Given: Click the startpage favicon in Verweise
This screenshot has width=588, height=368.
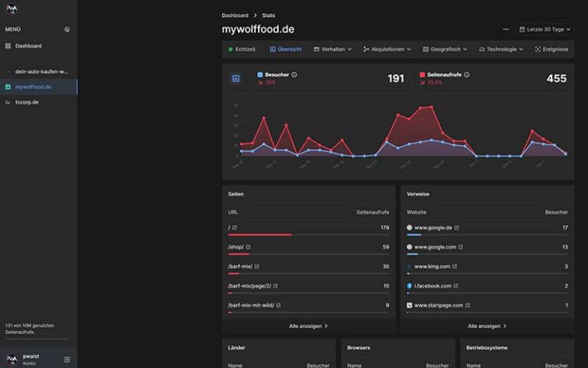Looking at the screenshot, I should [x=410, y=305].
